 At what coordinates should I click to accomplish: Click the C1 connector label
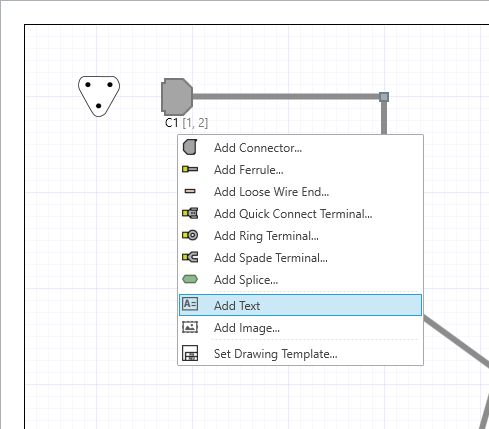click(x=171, y=123)
